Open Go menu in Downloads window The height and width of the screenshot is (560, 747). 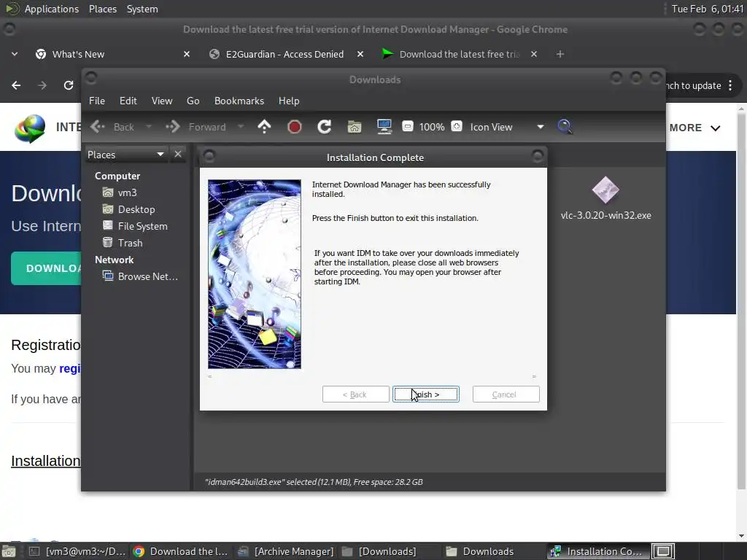pyautogui.click(x=193, y=101)
